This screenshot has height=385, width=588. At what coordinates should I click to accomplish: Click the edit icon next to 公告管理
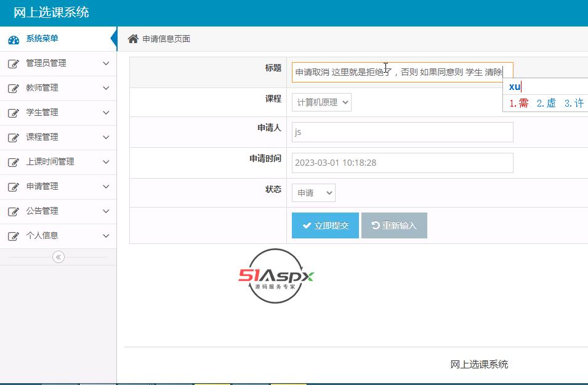tap(14, 212)
